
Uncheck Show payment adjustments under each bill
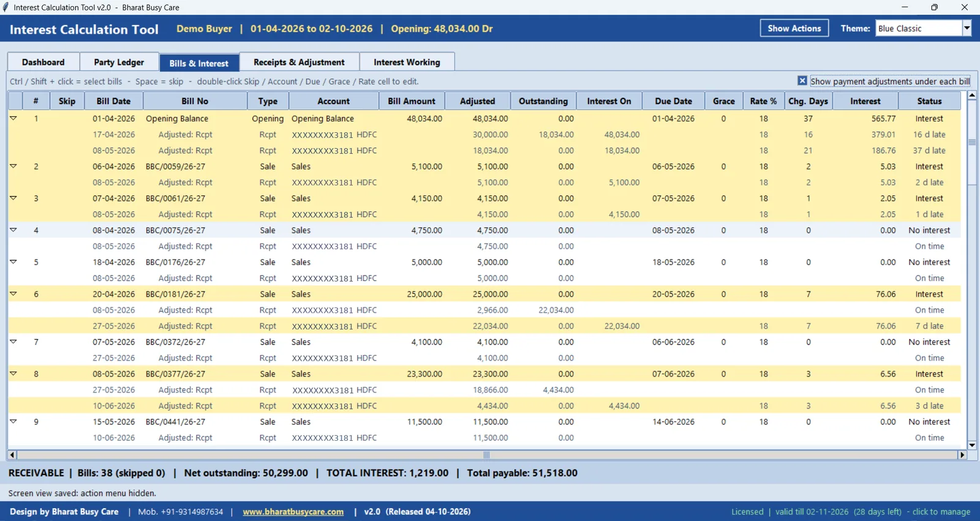[802, 81]
